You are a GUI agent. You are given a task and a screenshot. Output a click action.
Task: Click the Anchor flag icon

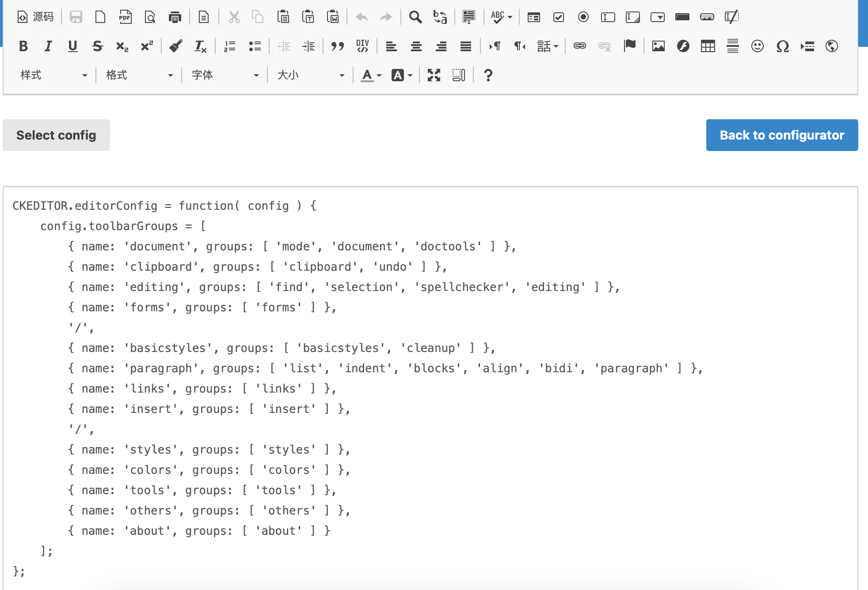click(x=629, y=46)
